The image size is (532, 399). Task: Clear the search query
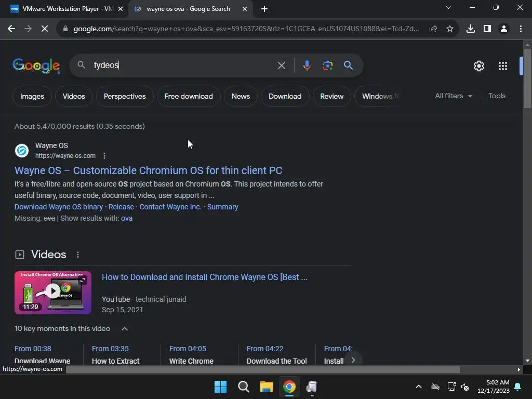281,65
